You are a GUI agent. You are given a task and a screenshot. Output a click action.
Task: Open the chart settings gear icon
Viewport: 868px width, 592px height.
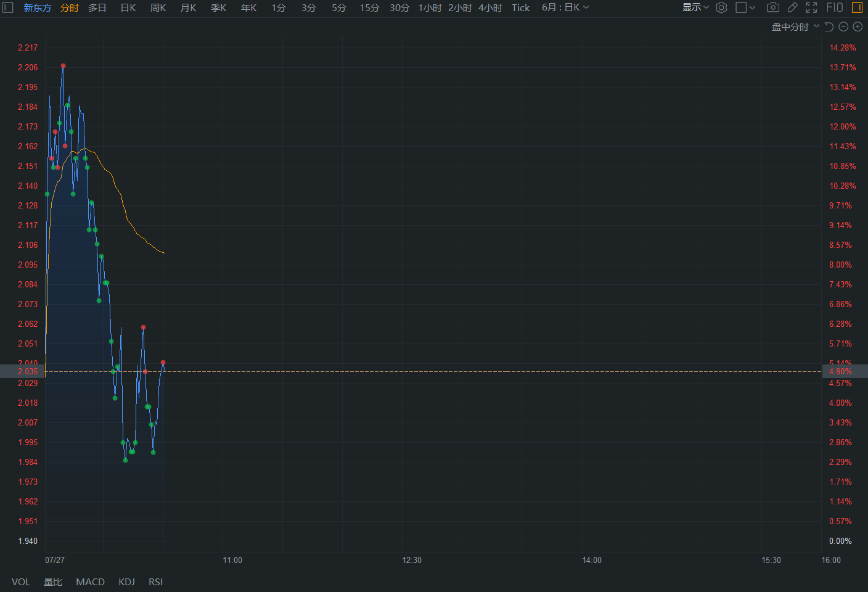(721, 7)
